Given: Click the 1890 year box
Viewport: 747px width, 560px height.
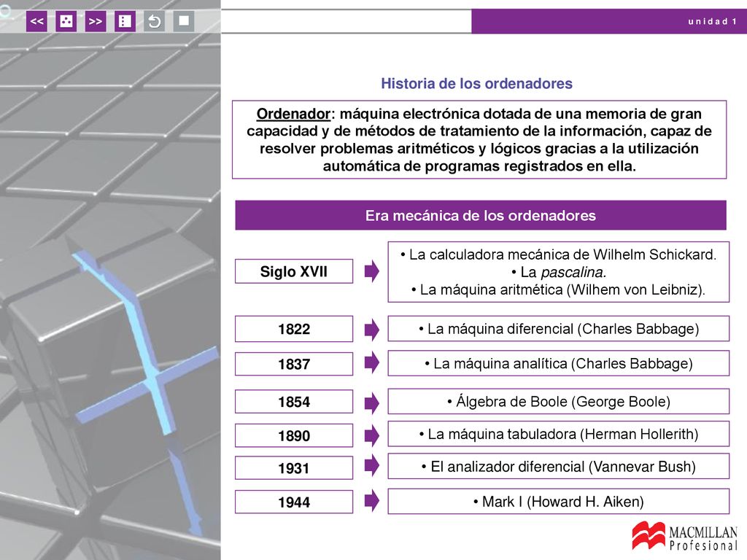Looking at the screenshot, I should pos(294,436).
